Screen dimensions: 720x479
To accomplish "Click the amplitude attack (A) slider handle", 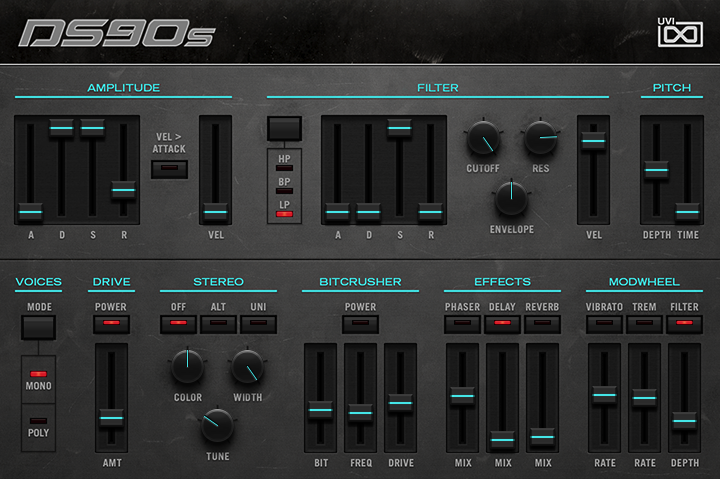I will 30,212.
